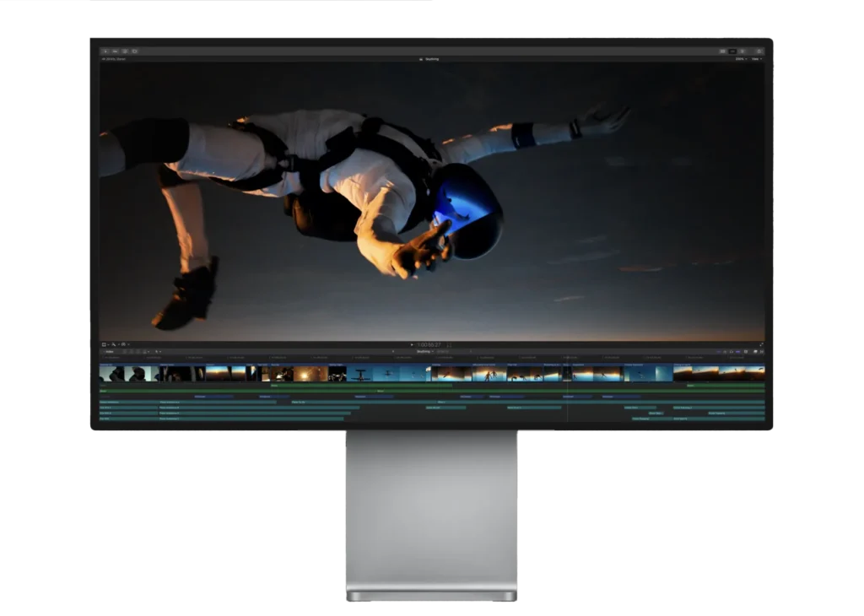
Task: Toggle the timeline panel in top toolbar
Action: 732,51
